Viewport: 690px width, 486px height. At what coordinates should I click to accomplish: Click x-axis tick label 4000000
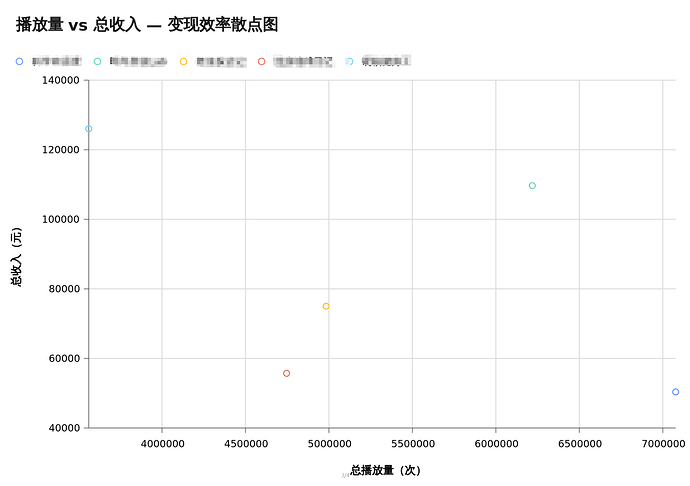click(162, 444)
